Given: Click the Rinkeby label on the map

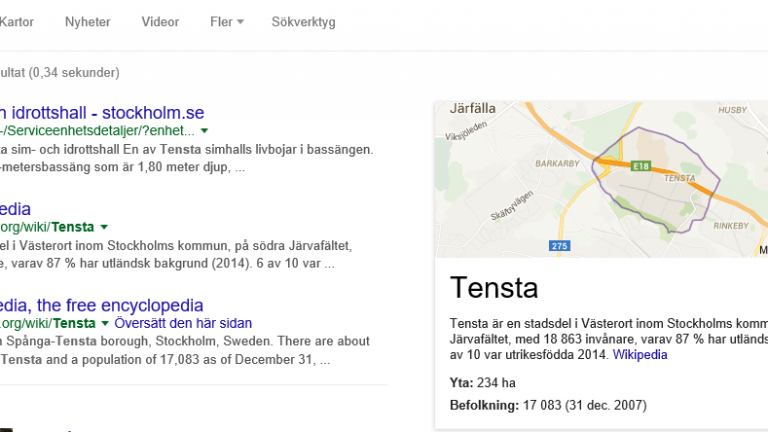Looking at the screenshot, I should pos(731,226).
